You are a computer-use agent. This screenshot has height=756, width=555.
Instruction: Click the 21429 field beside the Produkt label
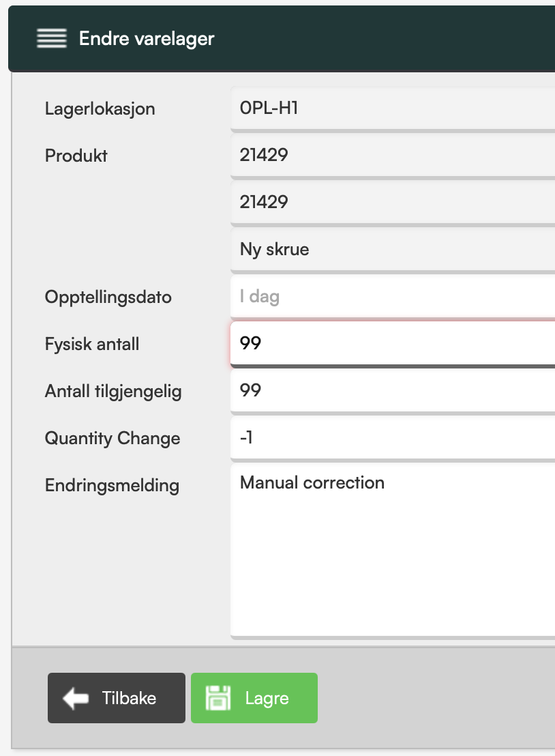pyautogui.click(x=393, y=156)
